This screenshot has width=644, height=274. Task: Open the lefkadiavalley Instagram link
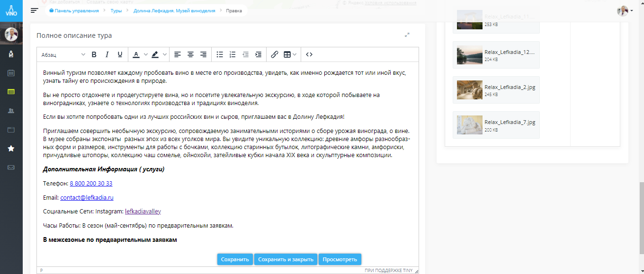pos(143,212)
